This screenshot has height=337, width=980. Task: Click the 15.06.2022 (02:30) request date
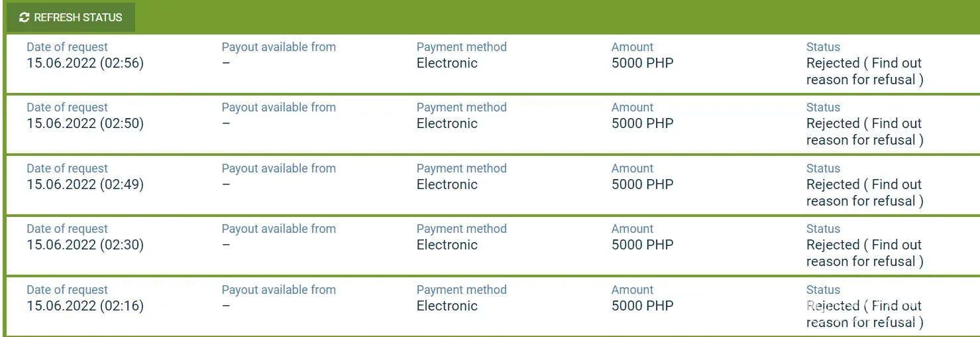(x=85, y=245)
